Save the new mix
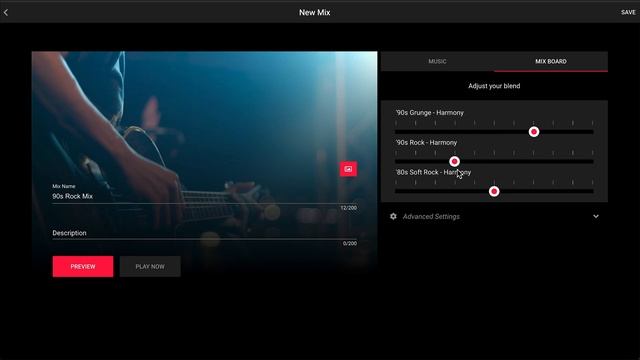This screenshot has height=360, width=640. pos(628,12)
